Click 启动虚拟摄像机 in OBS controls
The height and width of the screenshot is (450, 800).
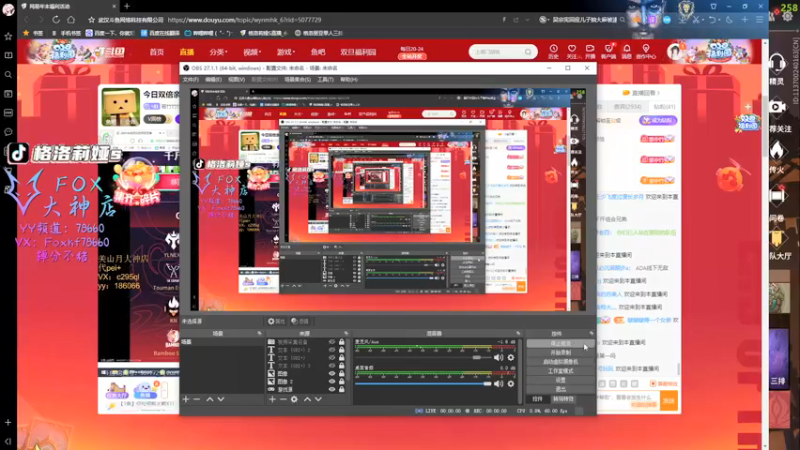coord(560,362)
